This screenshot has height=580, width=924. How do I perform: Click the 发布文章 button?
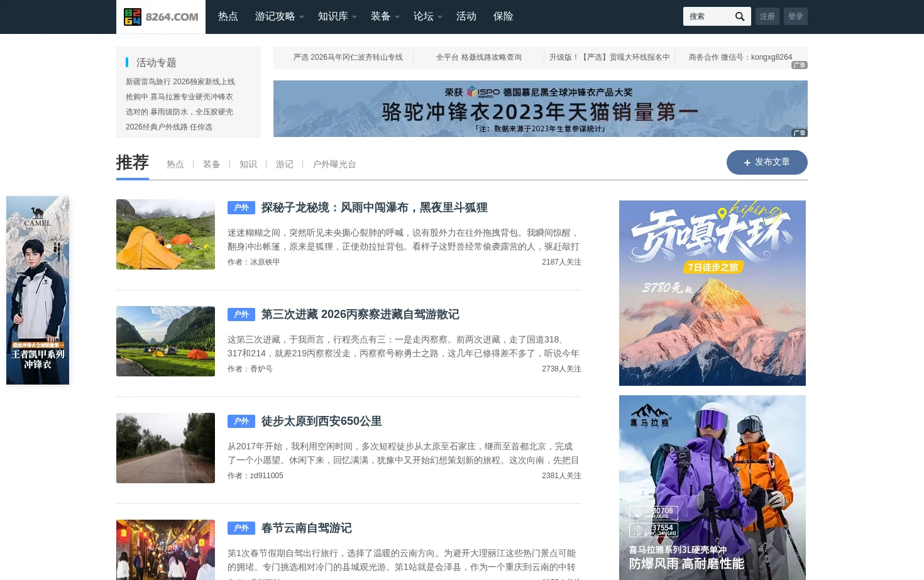(767, 162)
